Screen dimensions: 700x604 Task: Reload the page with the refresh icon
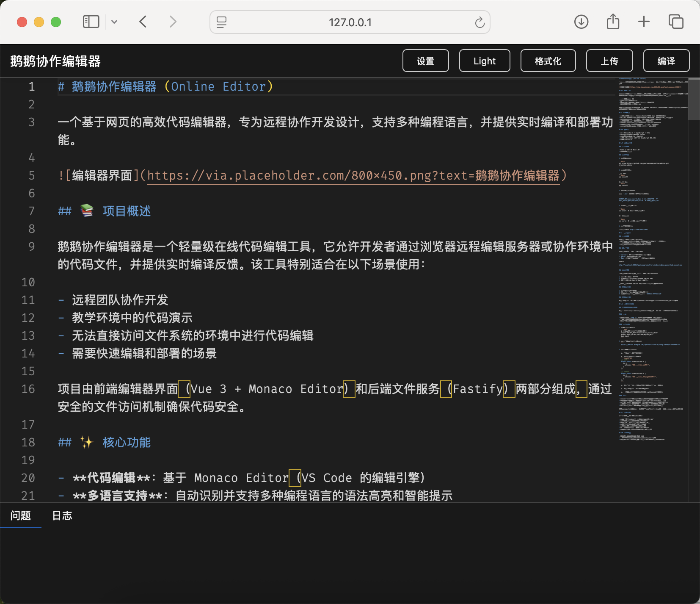click(480, 22)
